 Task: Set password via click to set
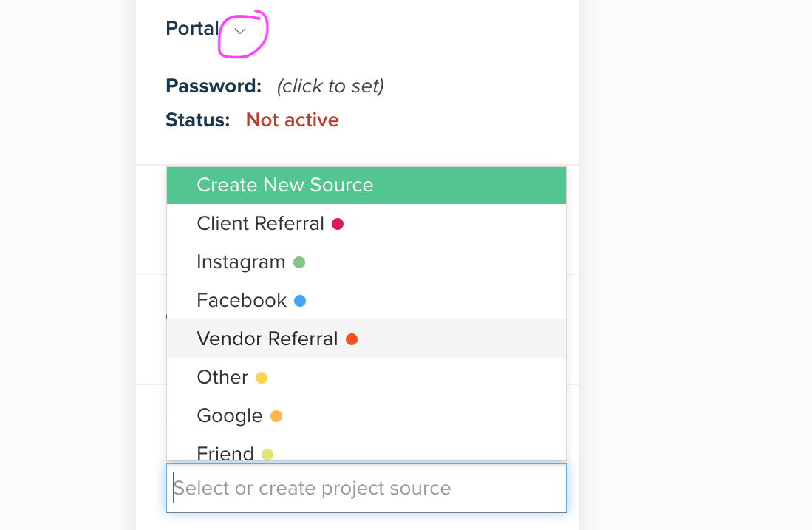click(330, 86)
